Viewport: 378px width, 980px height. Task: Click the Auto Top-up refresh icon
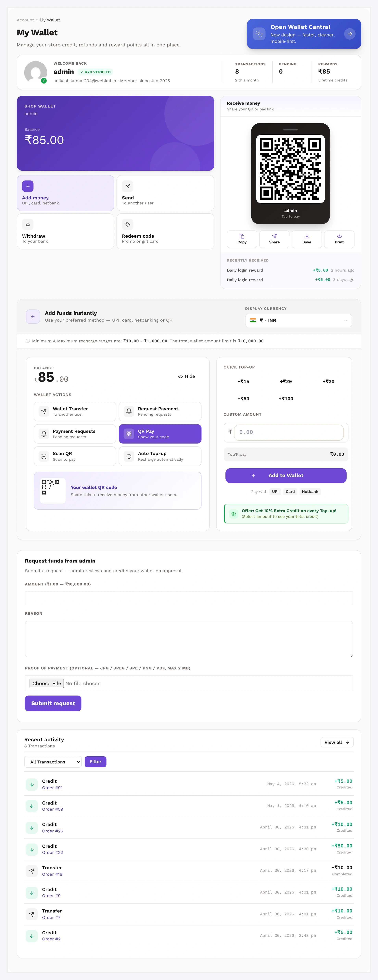129,456
